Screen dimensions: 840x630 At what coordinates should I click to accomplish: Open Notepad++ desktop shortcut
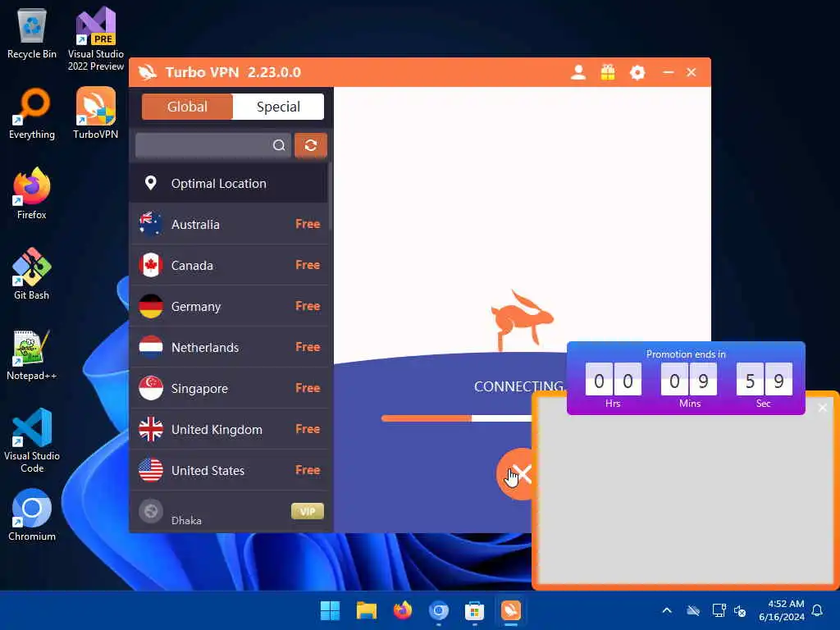tap(32, 354)
